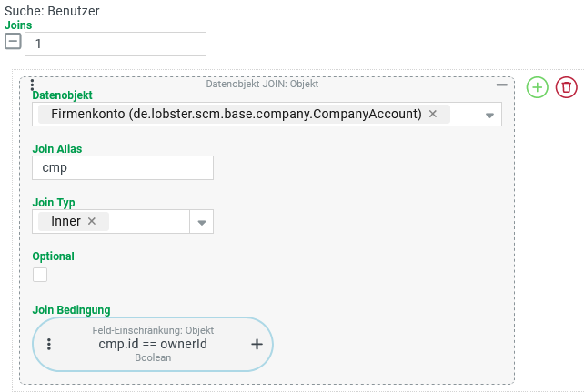Screen dimensions: 584x392
Task: Click the Join Bedingung label
Action: tap(71, 310)
